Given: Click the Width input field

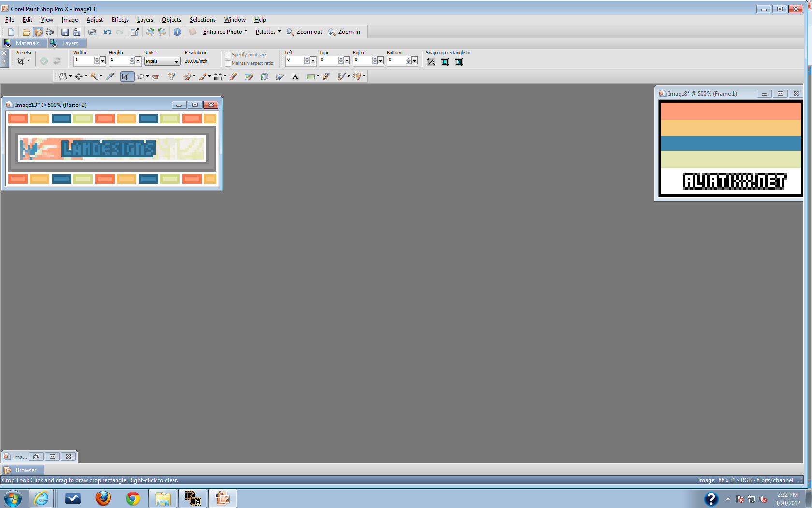Looking at the screenshot, I should coord(84,61).
